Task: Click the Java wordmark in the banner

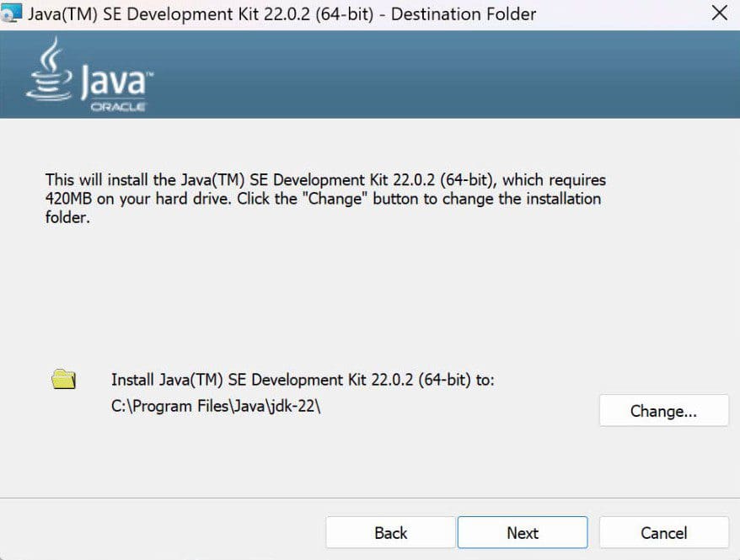Action: 114,84
